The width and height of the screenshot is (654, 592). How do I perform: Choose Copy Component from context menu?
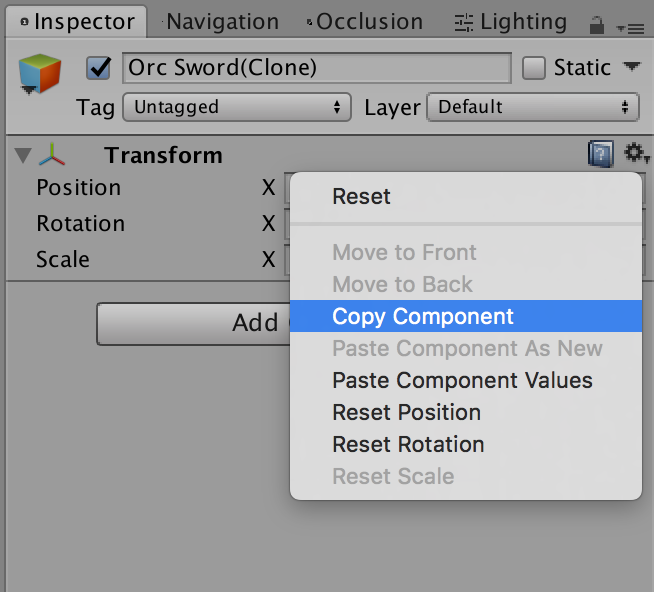pyautogui.click(x=423, y=316)
